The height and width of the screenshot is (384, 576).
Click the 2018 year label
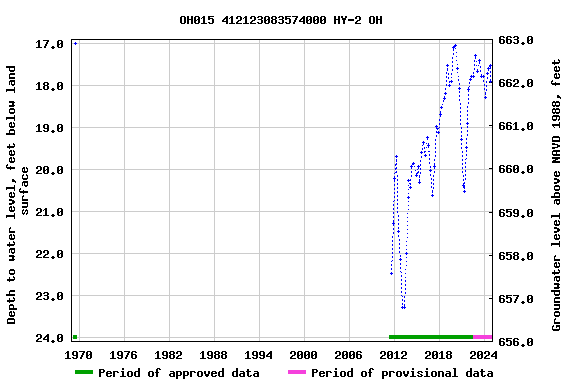(438, 355)
